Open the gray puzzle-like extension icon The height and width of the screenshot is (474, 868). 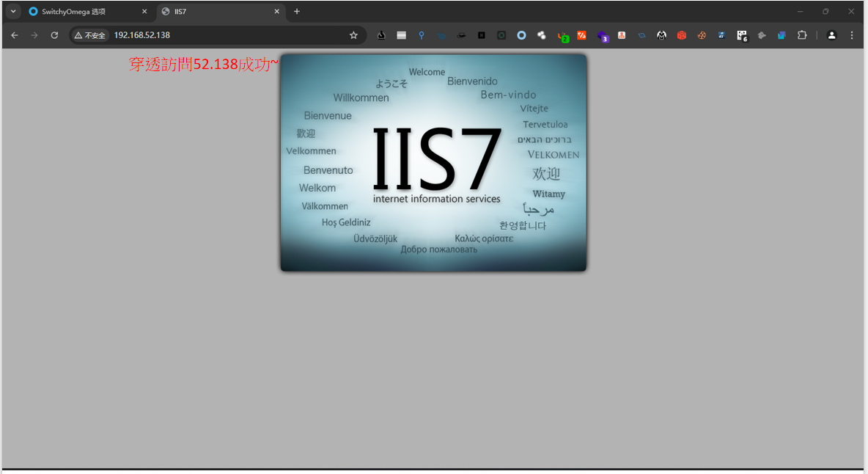click(x=762, y=35)
